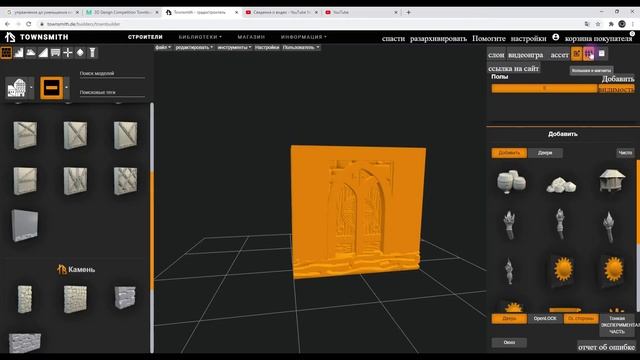
Task: Click настройки link in top header
Action: pos(528,39)
